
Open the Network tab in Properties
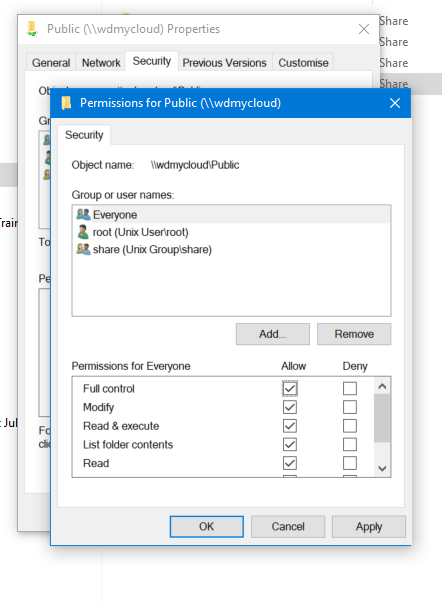coord(101,63)
